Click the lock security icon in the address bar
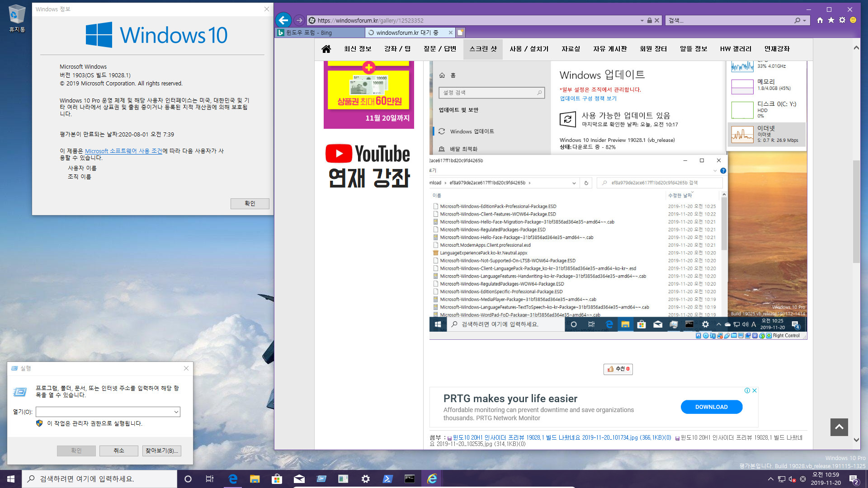Screen dimensions: 868x488 [650, 20]
